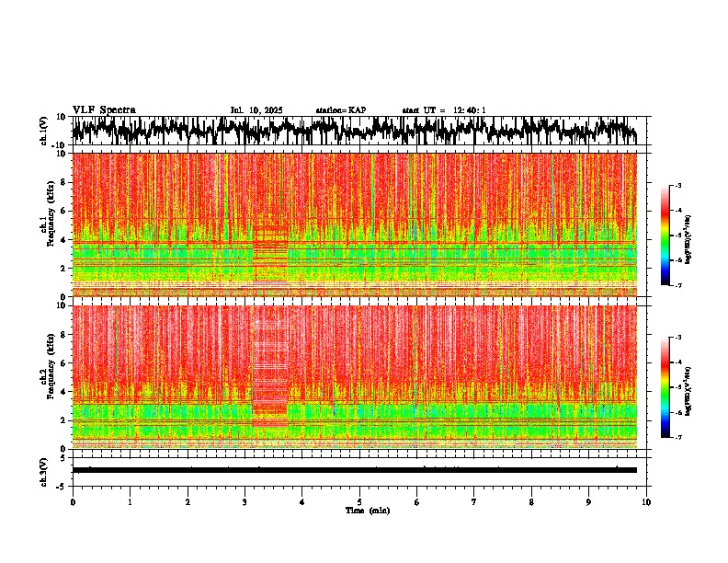Click the -7 label on the ch.2 colorbar
The image size is (728, 563).
[677, 437]
